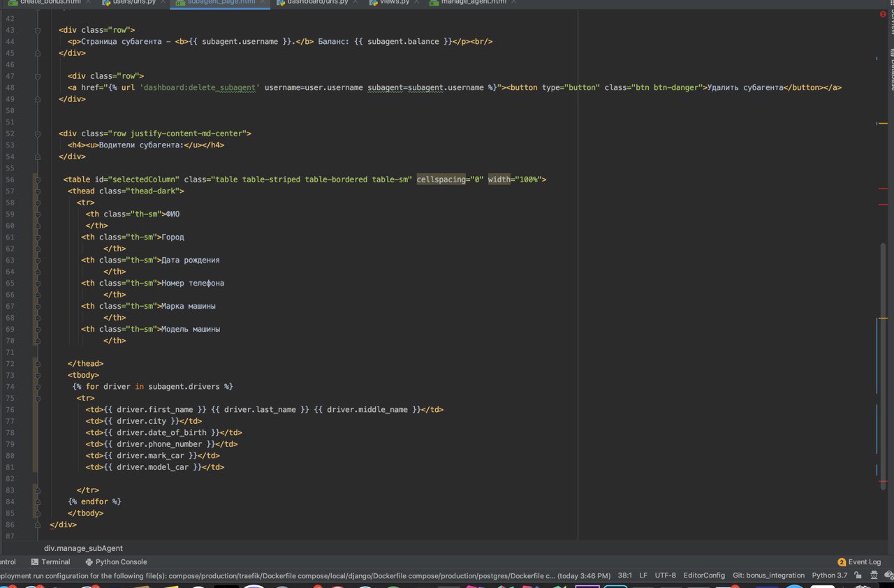Image resolution: width=894 pixels, height=588 pixels.
Task: Click the manage_agent.html file icon
Action: tap(434, 3)
